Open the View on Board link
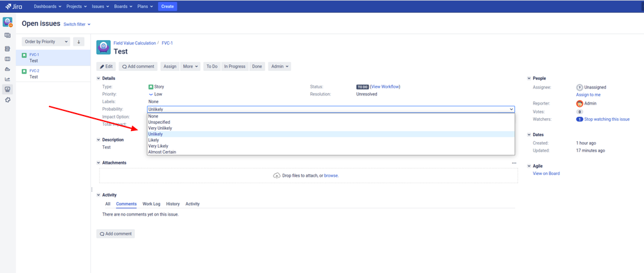644x273 pixels. tap(547, 174)
